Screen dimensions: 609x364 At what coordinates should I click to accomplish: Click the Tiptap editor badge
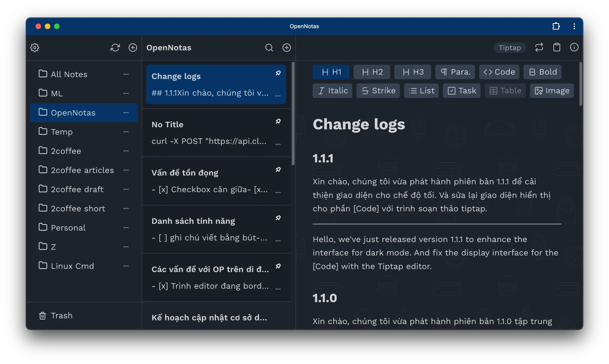tap(509, 48)
